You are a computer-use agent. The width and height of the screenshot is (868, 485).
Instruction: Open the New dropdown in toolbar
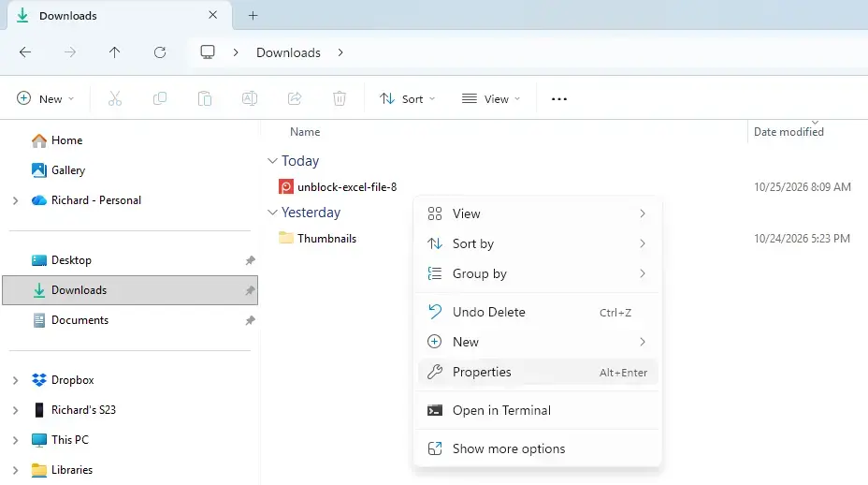(46, 98)
